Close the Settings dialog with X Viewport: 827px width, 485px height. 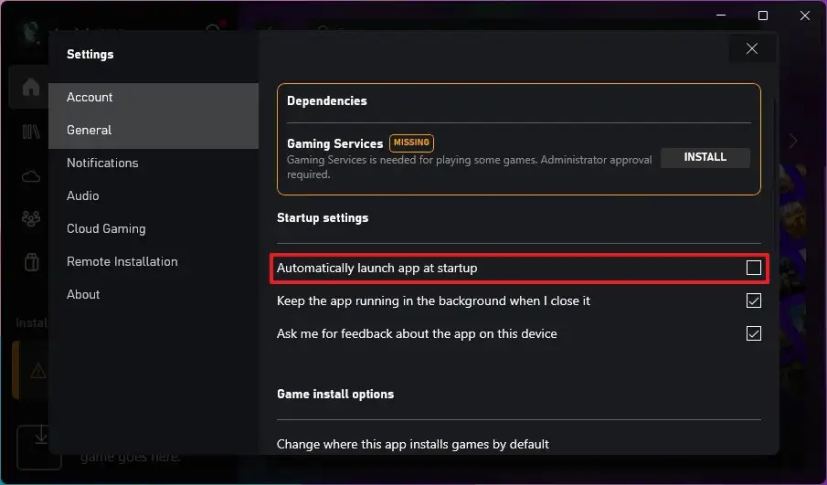pyautogui.click(x=752, y=48)
